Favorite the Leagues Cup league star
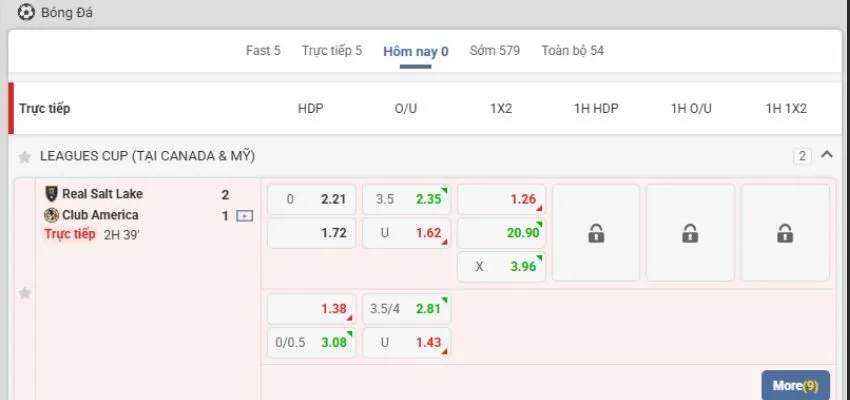 click(x=25, y=157)
